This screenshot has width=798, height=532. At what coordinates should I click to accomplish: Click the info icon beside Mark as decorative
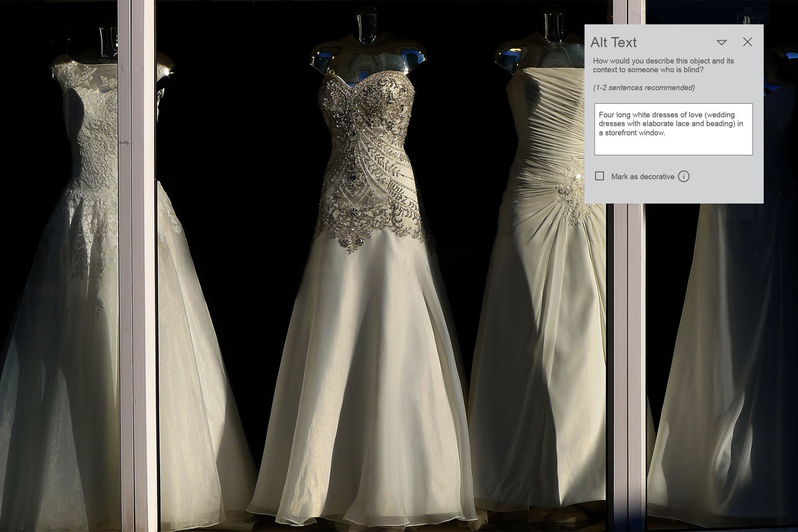pyautogui.click(x=684, y=176)
